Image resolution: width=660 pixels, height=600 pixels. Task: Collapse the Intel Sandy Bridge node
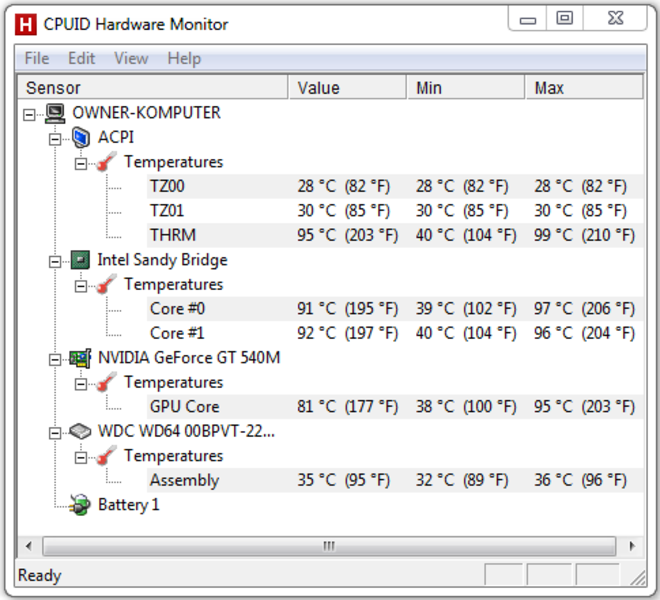(x=55, y=261)
